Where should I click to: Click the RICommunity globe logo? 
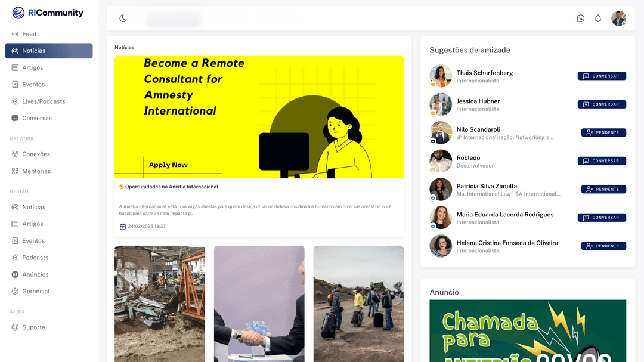coord(18,13)
